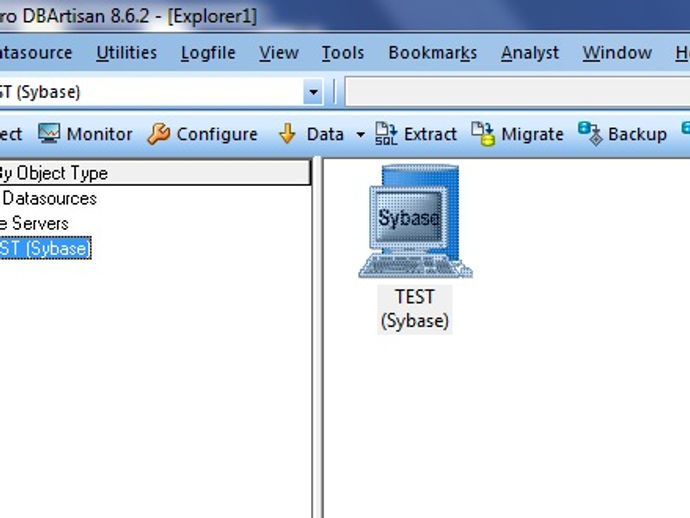Viewport: 690px width, 518px height.
Task: Click the empty toolbar input field
Action: (x=517, y=92)
